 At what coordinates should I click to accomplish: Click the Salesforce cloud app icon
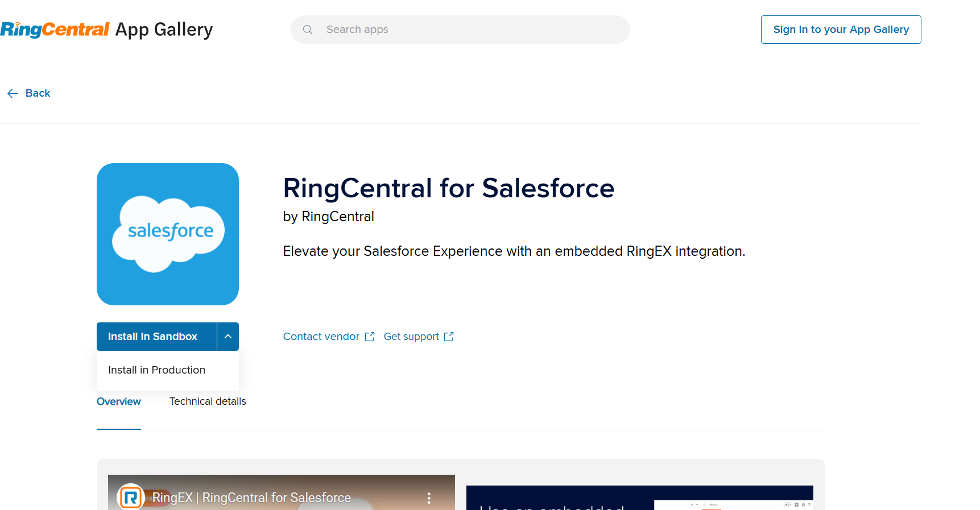click(x=168, y=234)
